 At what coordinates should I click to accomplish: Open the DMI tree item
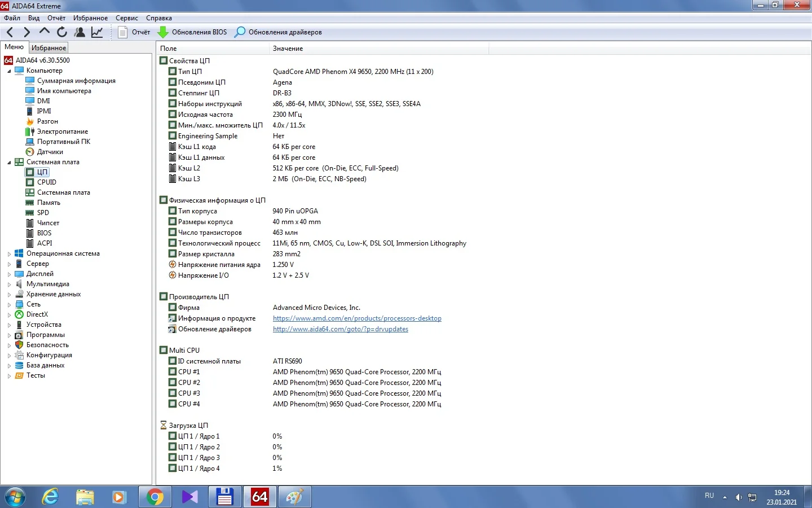[43, 101]
